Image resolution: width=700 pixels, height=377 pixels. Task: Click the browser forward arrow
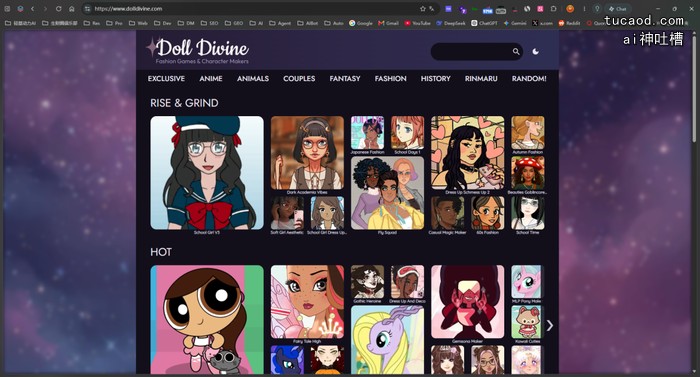[x=45, y=8]
